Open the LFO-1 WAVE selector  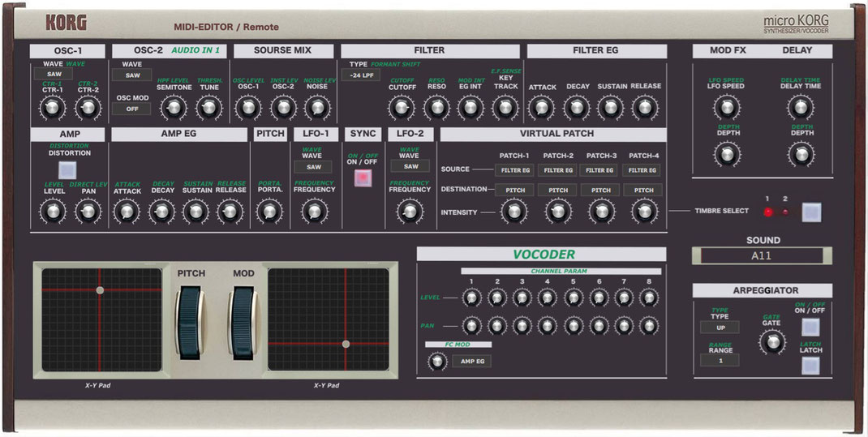313,167
